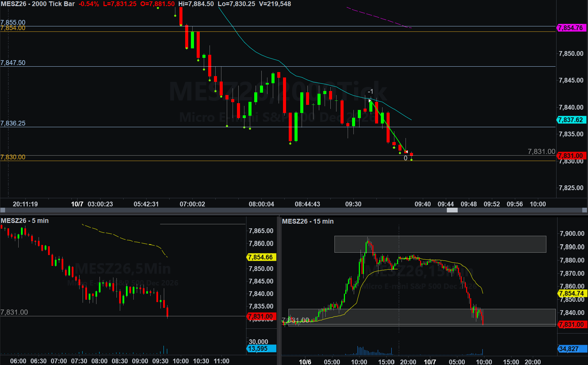The width and height of the screenshot is (588, 365).
Task: Select the 7,847.50 horizontal line label
Action: click(x=13, y=63)
